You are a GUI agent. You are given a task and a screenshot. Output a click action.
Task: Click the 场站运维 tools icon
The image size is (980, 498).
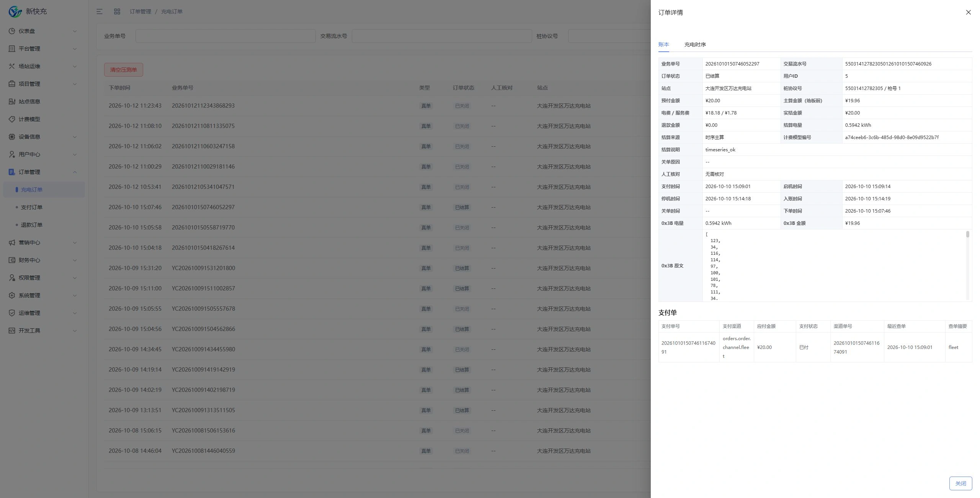[12, 66]
